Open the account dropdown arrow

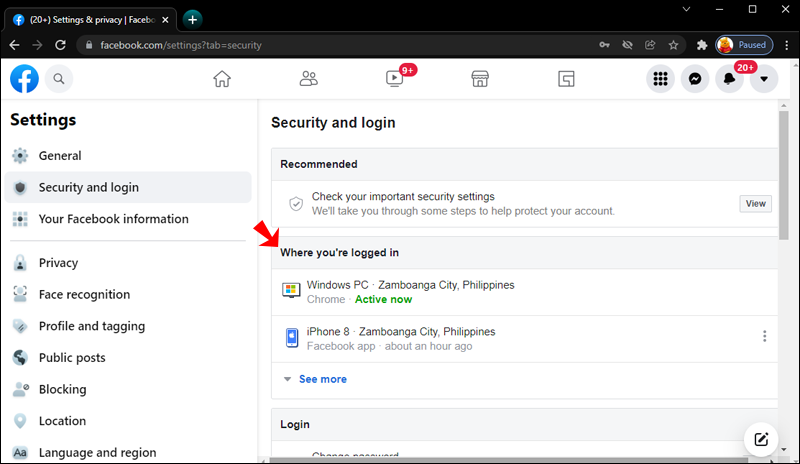765,79
